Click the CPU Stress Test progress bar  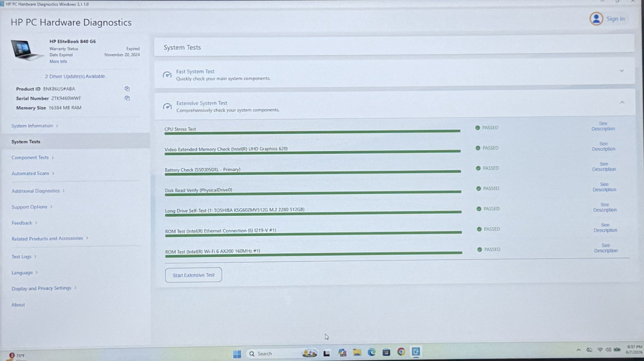(312, 132)
